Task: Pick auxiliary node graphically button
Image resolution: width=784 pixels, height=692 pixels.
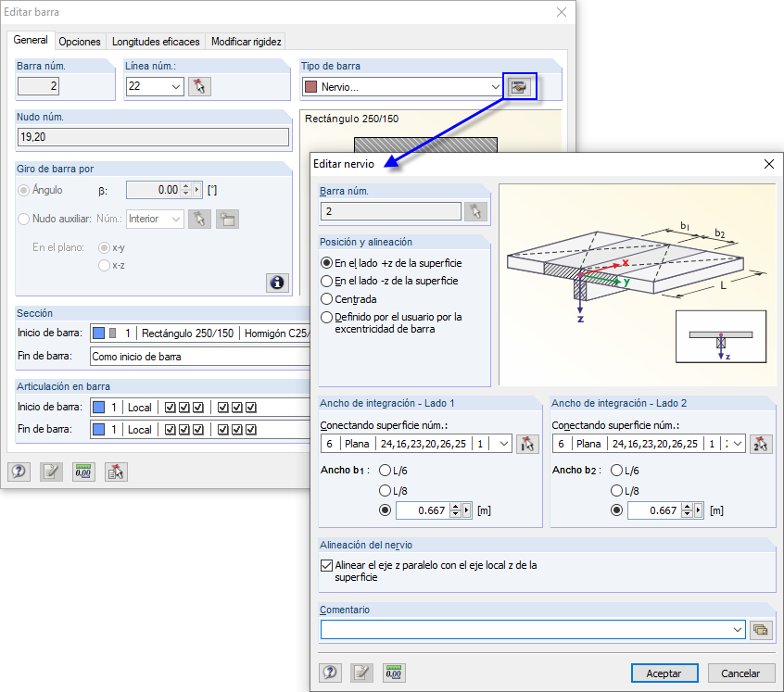Action: click(x=199, y=219)
